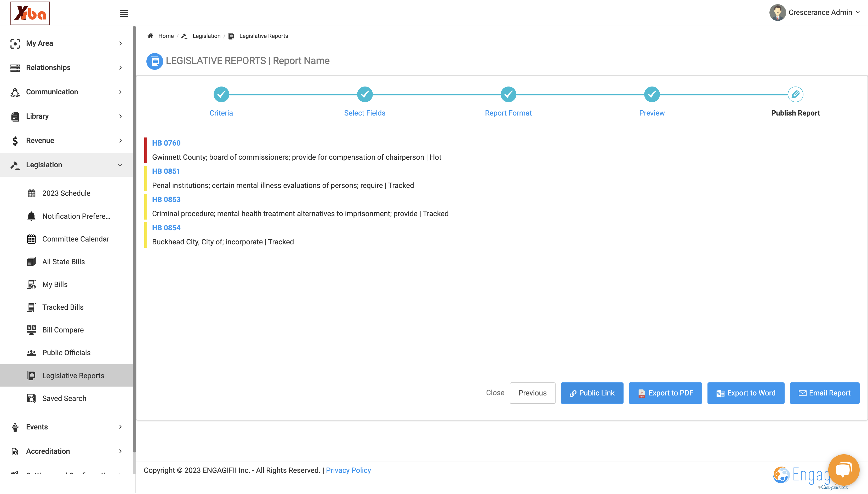
Task: Click the Saved Search magnifier icon
Action: [31, 398]
